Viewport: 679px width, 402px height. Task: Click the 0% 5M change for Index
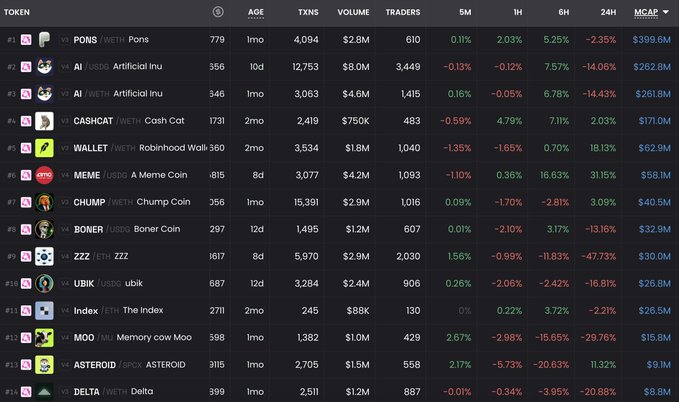point(465,311)
